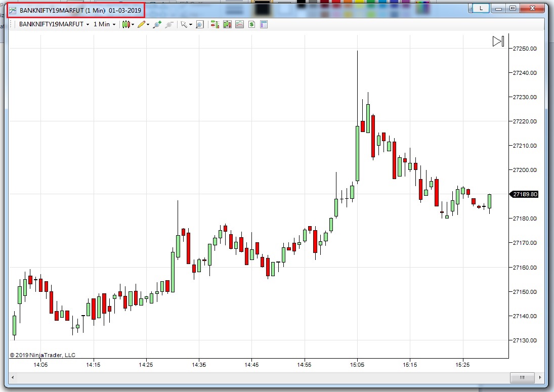Click the 14:05 time axis label
The height and width of the screenshot is (392, 554).
pyautogui.click(x=40, y=365)
